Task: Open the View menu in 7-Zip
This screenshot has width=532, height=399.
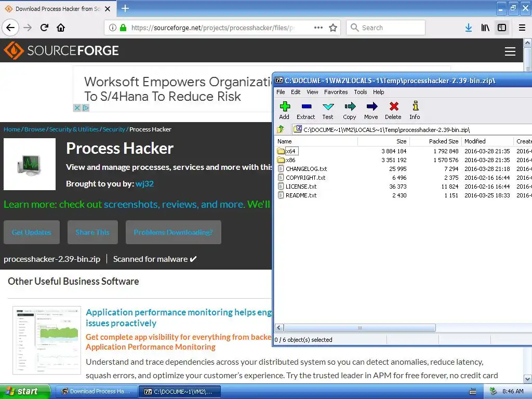Action: tap(312, 92)
